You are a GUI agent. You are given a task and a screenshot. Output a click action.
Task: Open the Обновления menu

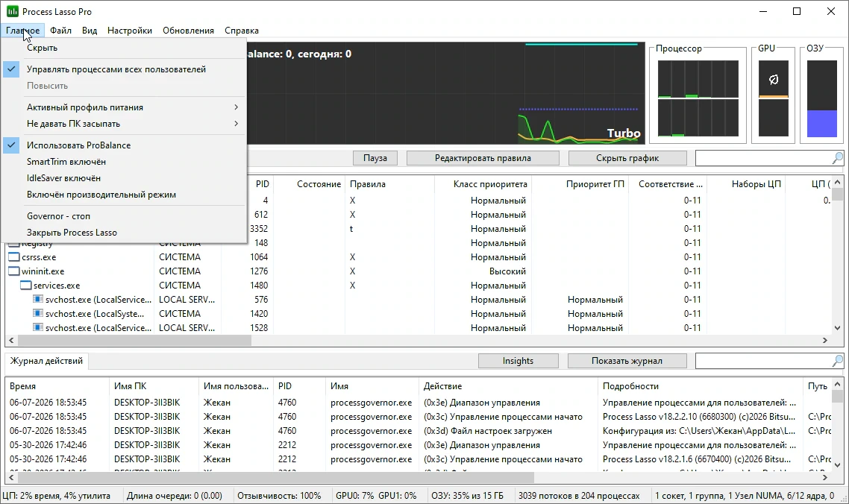[188, 31]
